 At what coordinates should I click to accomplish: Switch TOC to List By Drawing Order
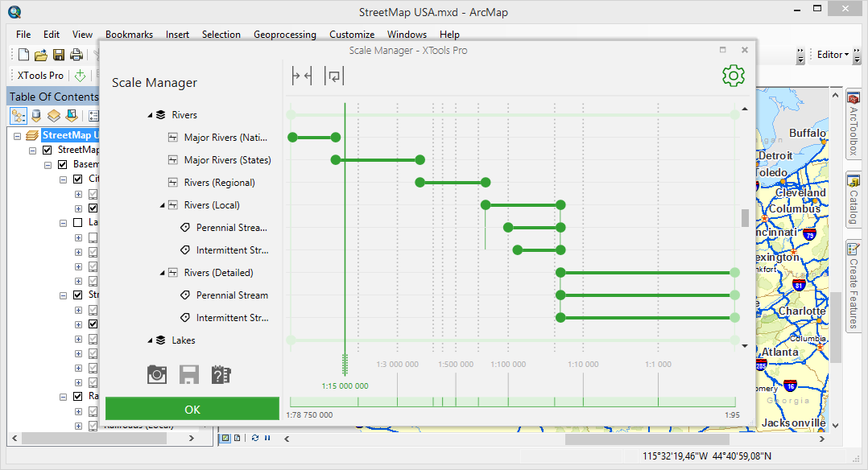click(19, 116)
